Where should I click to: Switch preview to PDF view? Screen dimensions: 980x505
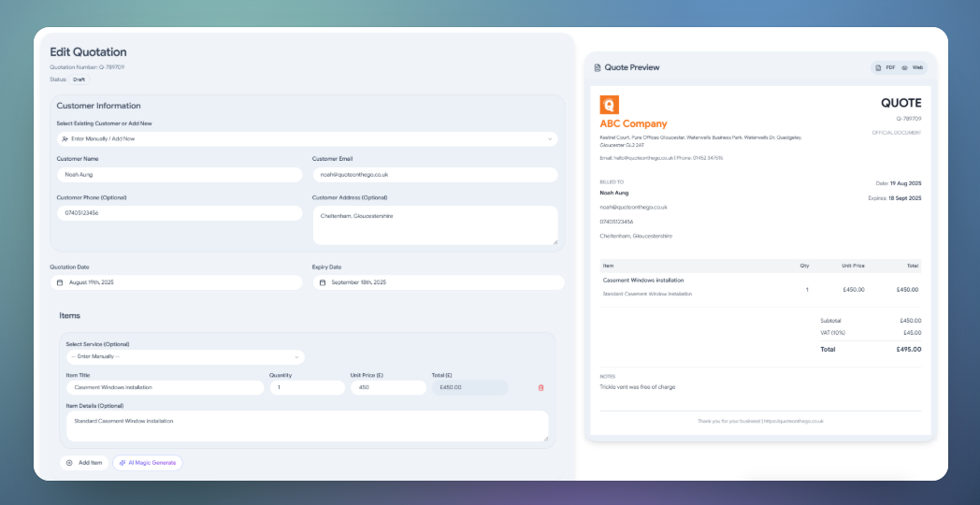point(886,67)
